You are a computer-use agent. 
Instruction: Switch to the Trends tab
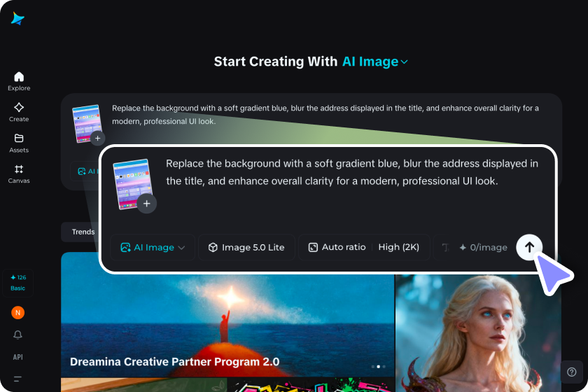point(83,232)
